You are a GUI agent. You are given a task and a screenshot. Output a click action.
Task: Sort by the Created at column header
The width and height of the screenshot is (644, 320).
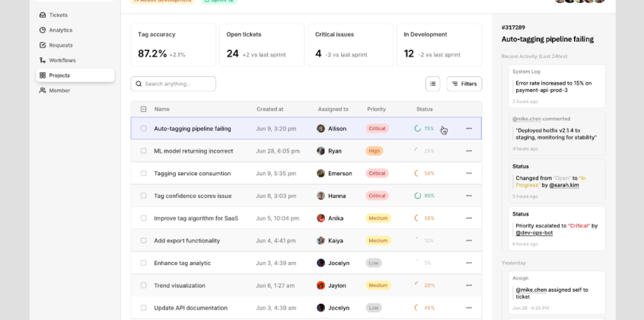269,109
